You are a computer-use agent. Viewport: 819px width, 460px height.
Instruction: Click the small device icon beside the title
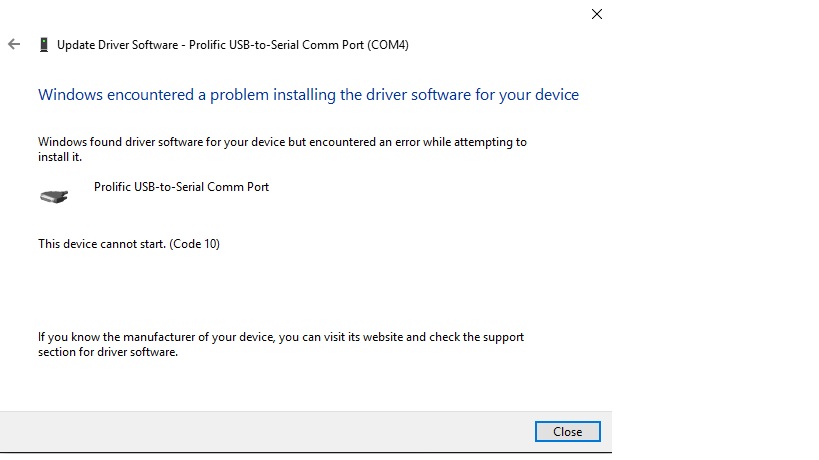[x=43, y=44]
